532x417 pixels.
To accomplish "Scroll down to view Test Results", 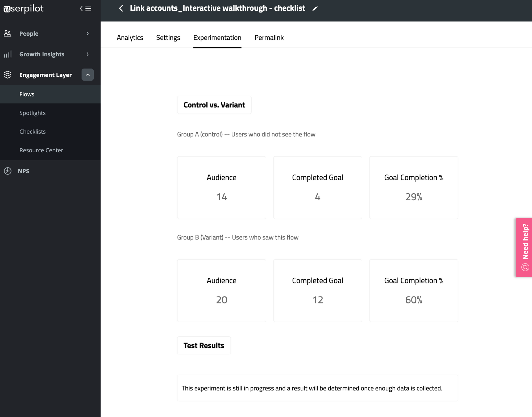I will click(204, 345).
